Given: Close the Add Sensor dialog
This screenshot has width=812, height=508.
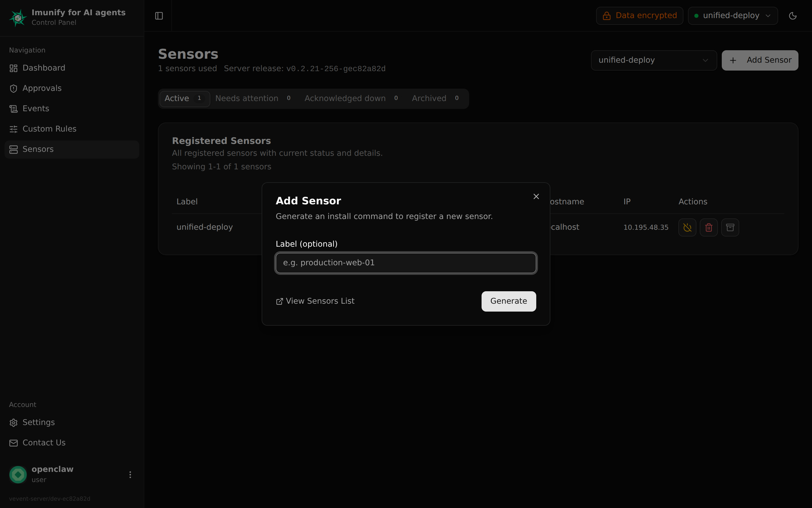Looking at the screenshot, I should point(536,196).
